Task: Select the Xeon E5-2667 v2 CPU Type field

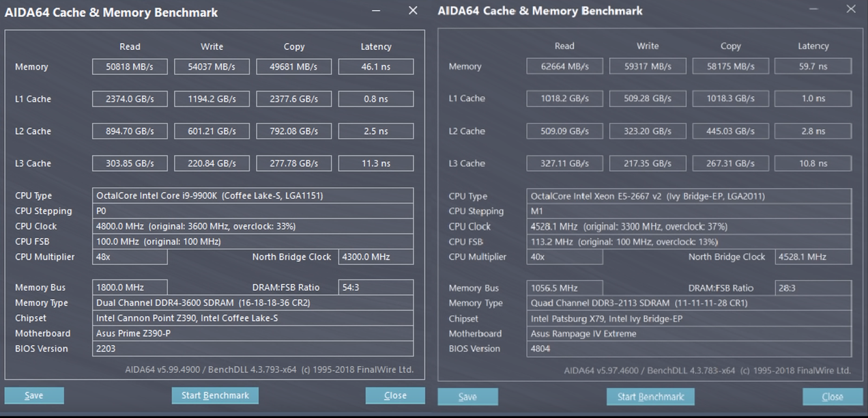Action: click(x=689, y=196)
